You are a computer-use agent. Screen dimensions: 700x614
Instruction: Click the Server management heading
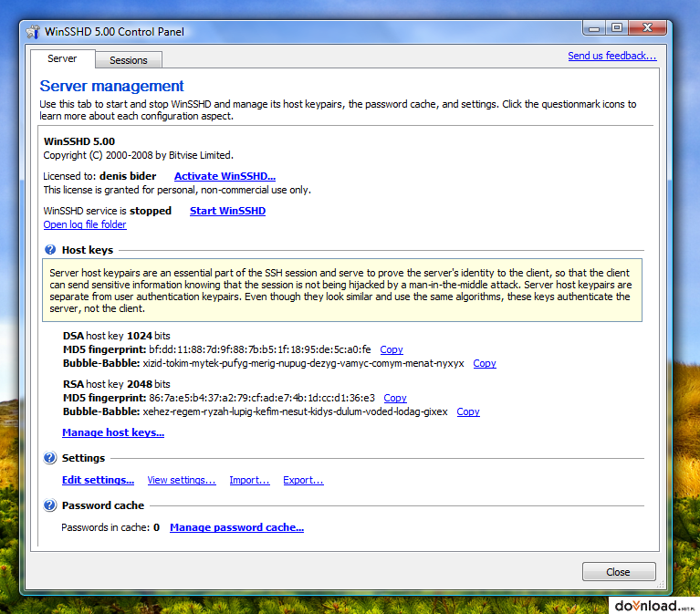(x=111, y=86)
